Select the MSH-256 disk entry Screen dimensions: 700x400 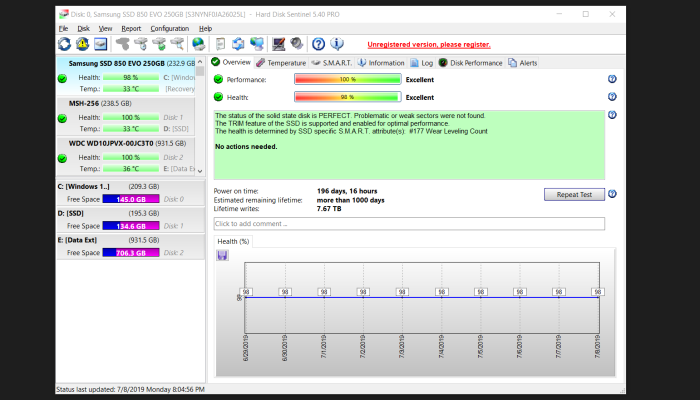point(126,116)
